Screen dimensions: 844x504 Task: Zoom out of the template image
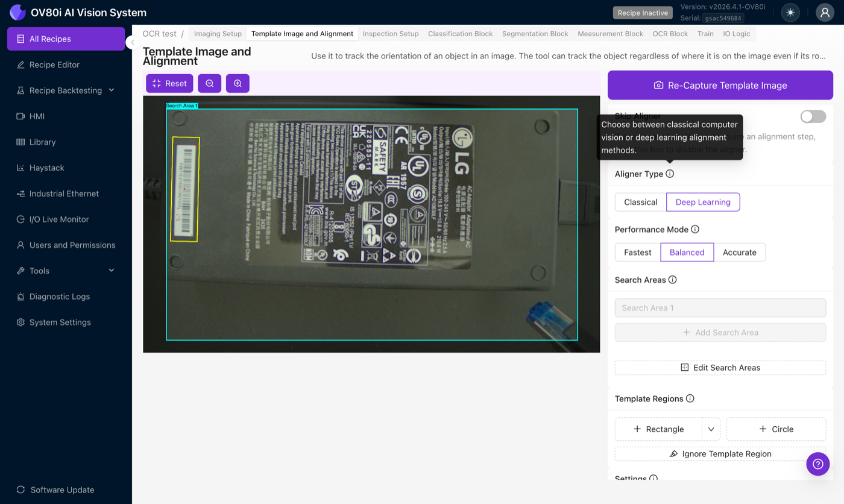(209, 83)
